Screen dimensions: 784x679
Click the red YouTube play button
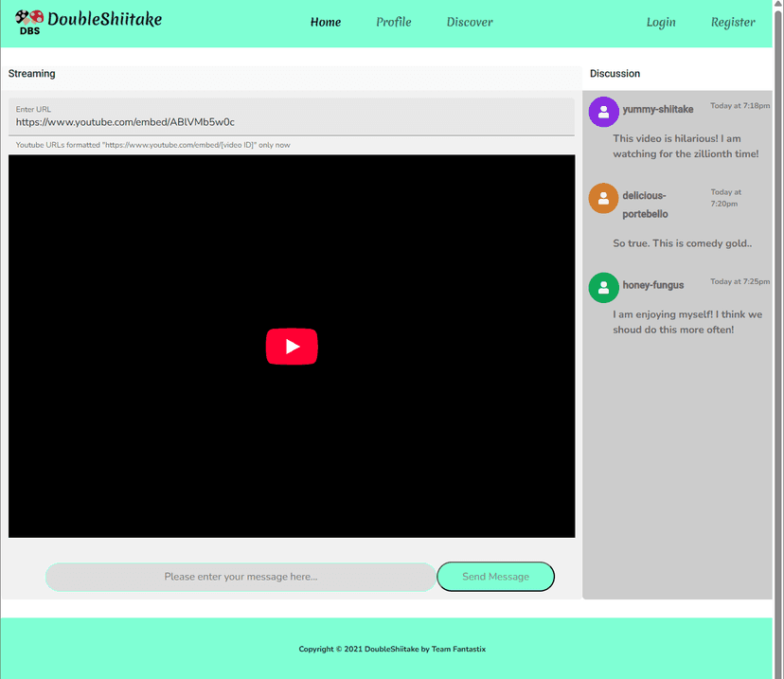(x=292, y=347)
